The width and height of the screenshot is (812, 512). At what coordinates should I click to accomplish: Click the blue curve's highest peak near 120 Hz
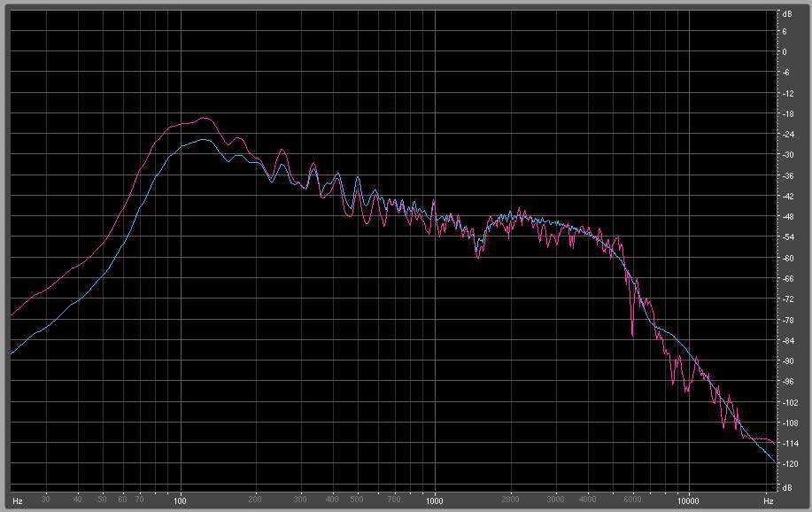203,139
